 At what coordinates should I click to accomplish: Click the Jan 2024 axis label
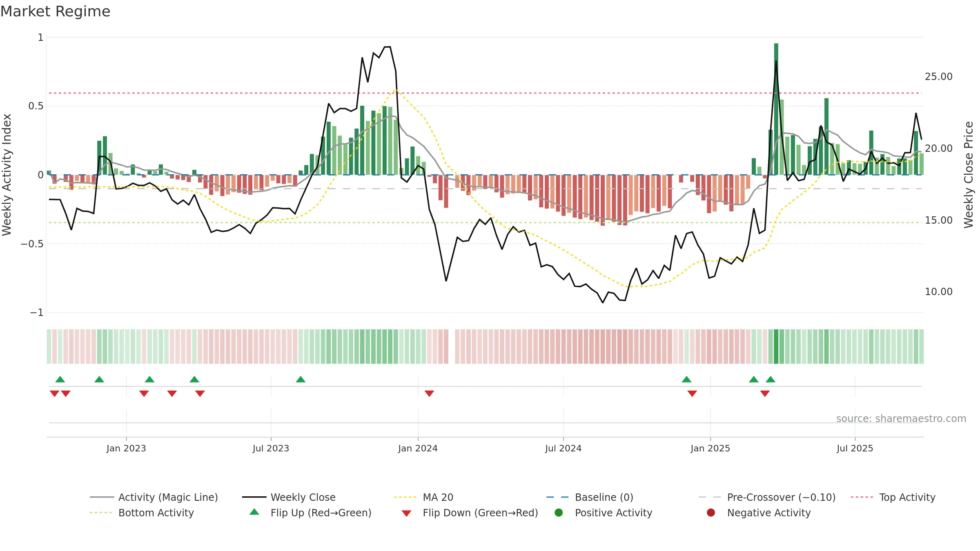coord(418,449)
